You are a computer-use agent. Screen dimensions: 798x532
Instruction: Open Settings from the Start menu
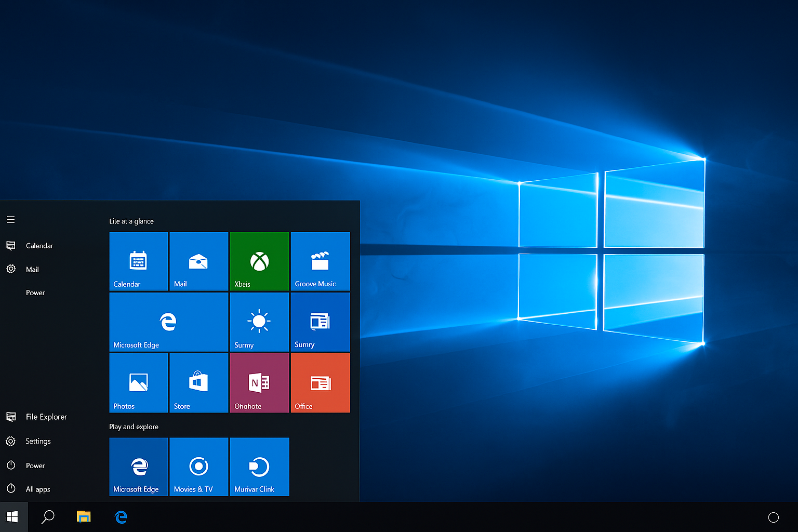29,441
